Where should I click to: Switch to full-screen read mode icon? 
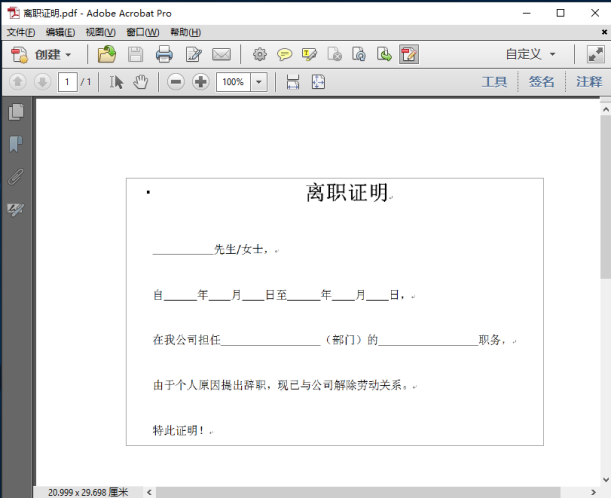click(x=596, y=54)
